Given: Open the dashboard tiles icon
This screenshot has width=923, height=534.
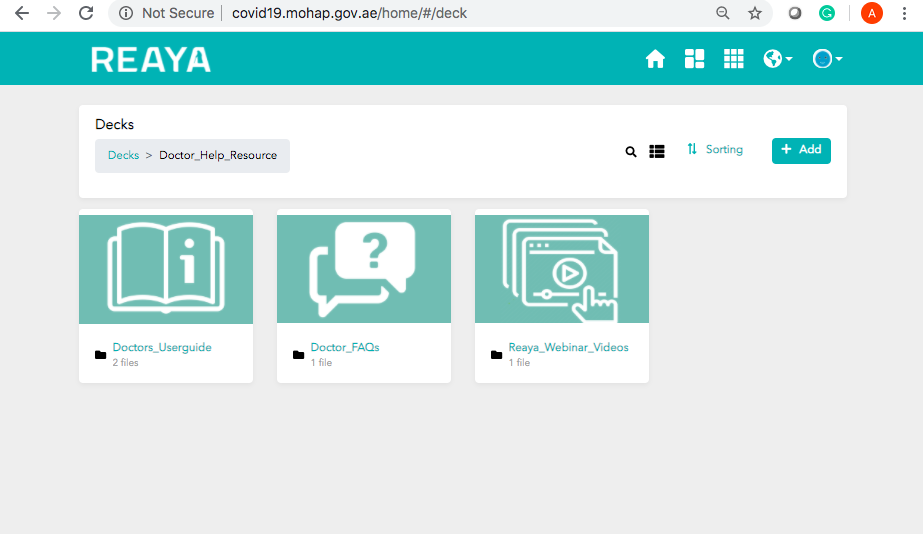Looking at the screenshot, I should [x=694, y=60].
